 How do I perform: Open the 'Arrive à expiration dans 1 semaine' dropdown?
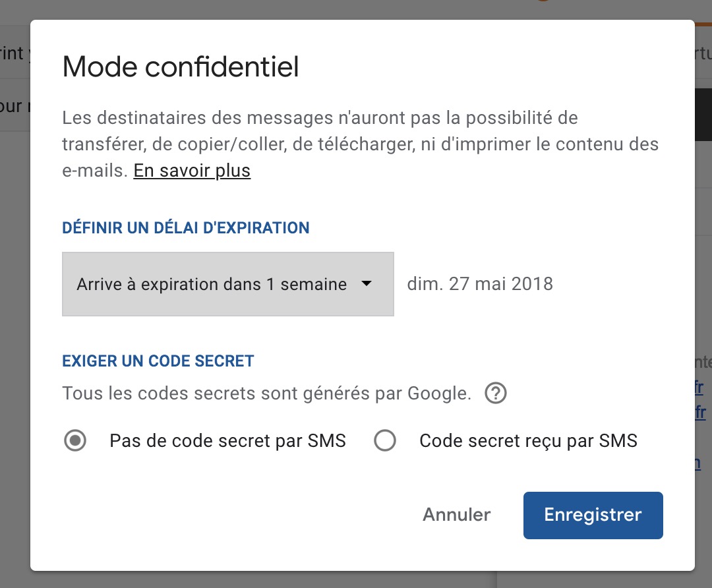[227, 284]
